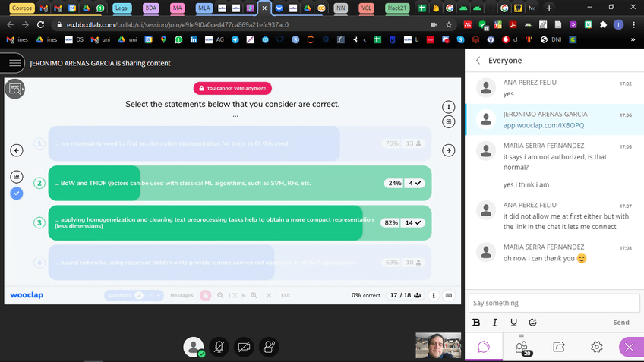Open a new browser tab
This screenshot has height=362, width=644.
pyautogui.click(x=549, y=8)
